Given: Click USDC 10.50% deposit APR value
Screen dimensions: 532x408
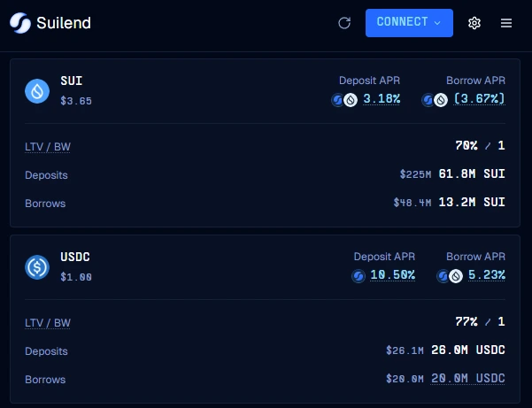Looking at the screenshot, I should [392, 275].
